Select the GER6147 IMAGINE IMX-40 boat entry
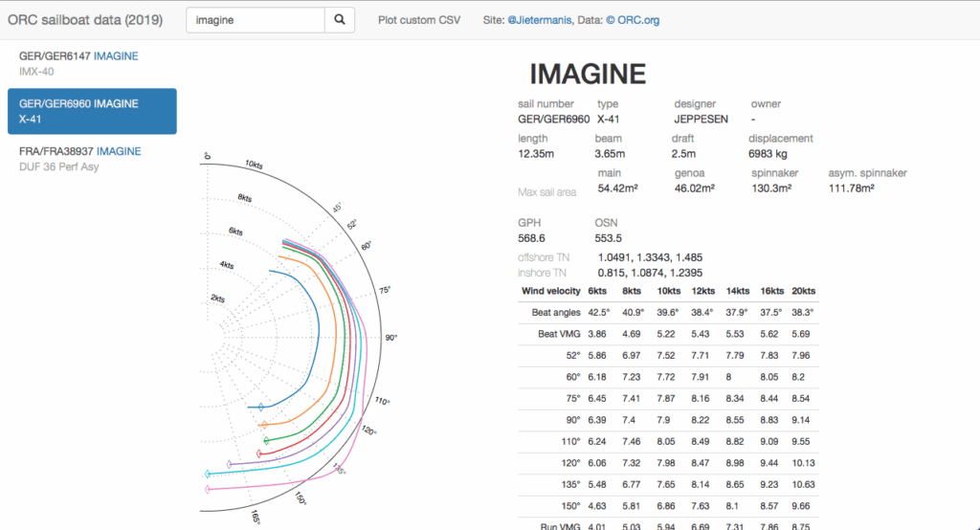 [x=91, y=63]
